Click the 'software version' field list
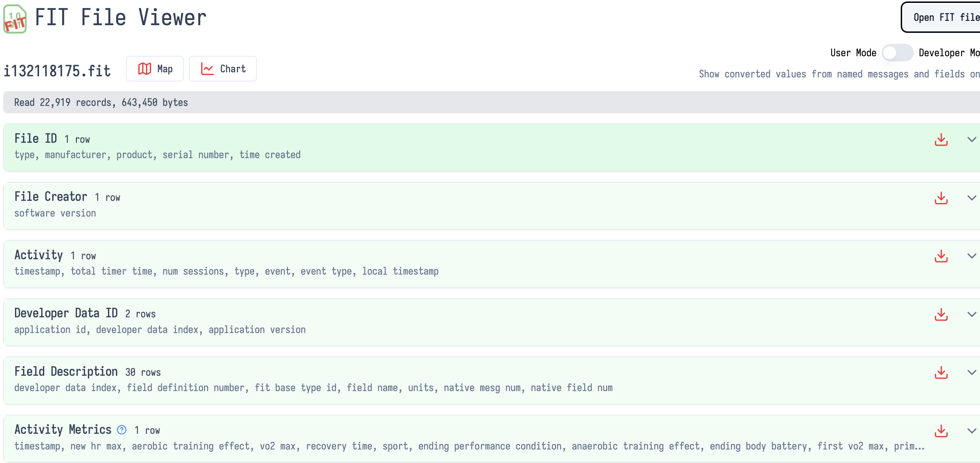The width and height of the screenshot is (980, 463). pyautogui.click(x=55, y=213)
